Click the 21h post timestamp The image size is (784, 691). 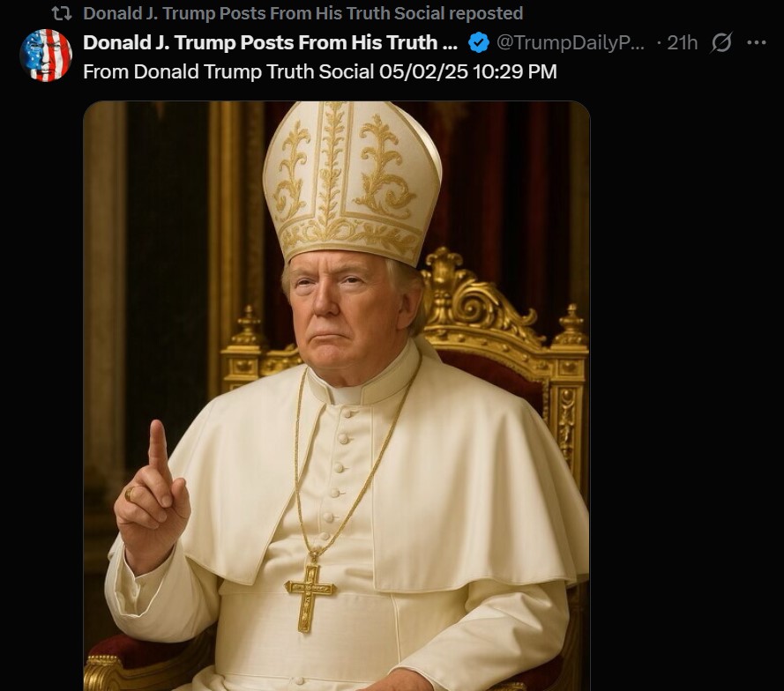[x=683, y=42]
